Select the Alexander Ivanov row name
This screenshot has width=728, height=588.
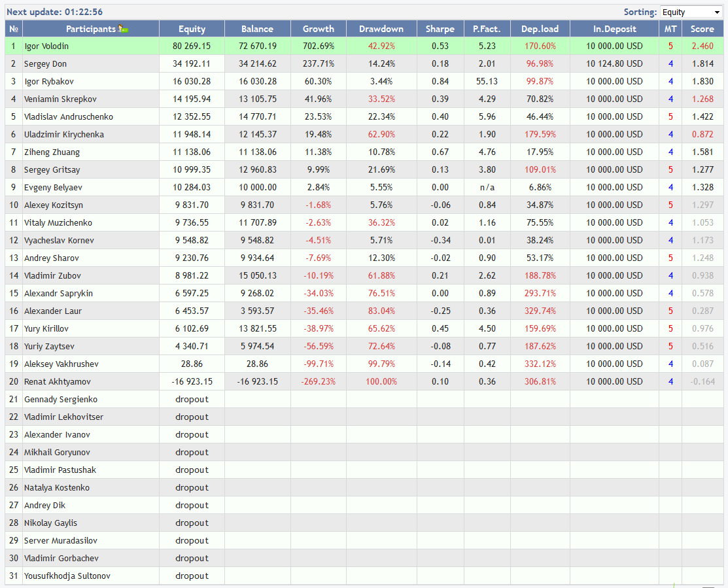pyautogui.click(x=57, y=434)
